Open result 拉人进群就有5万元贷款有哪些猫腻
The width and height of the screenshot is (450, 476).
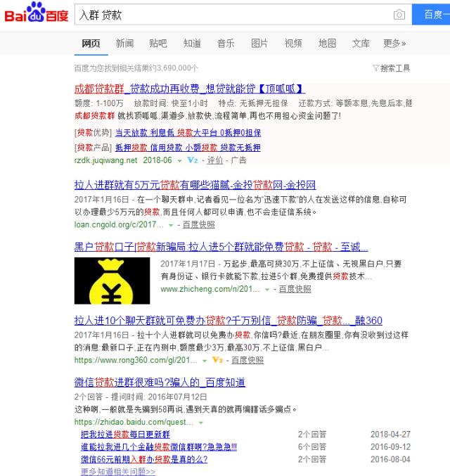[195, 185]
